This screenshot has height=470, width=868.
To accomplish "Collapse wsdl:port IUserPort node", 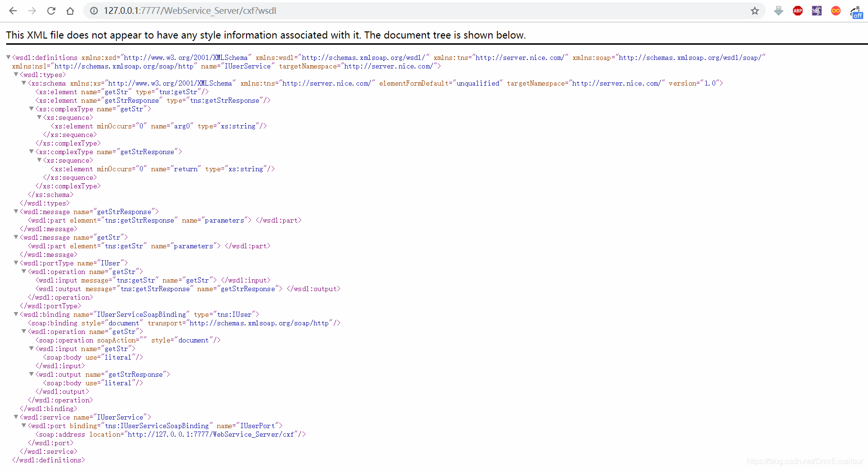I will pyautogui.click(x=23, y=425).
